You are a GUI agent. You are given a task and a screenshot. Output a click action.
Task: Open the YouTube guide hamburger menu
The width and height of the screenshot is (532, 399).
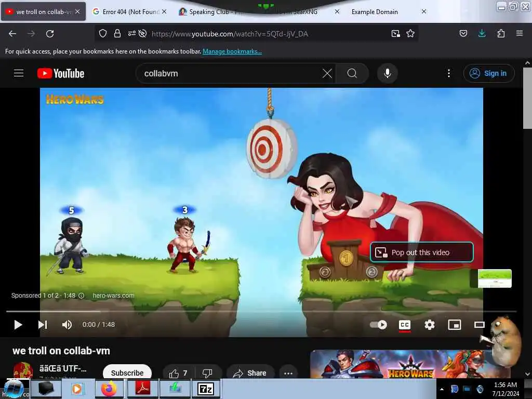tap(19, 73)
